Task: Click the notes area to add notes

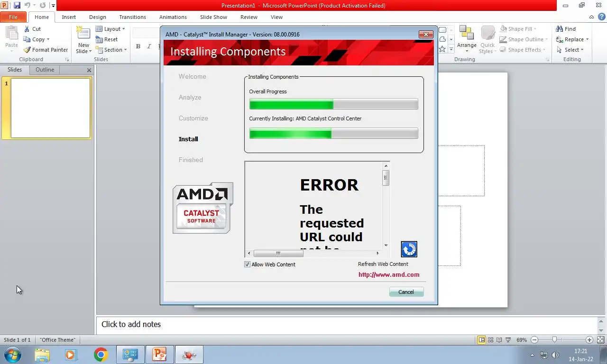Action: [x=347, y=325]
